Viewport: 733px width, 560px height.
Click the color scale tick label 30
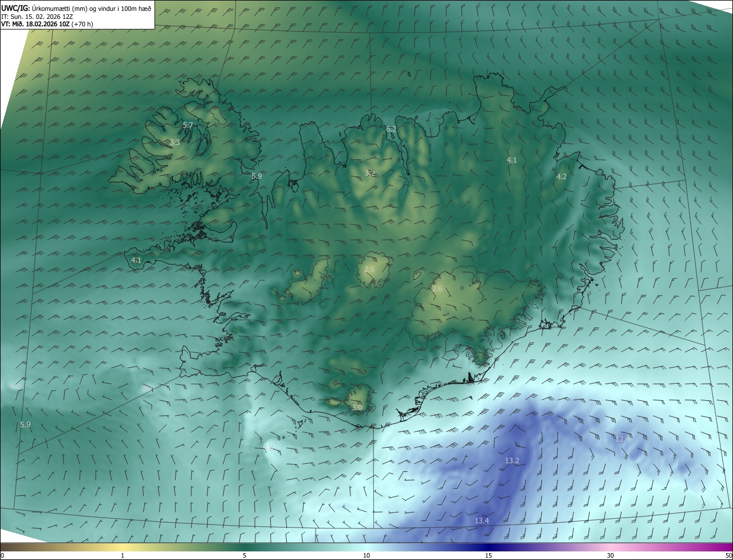610,555
